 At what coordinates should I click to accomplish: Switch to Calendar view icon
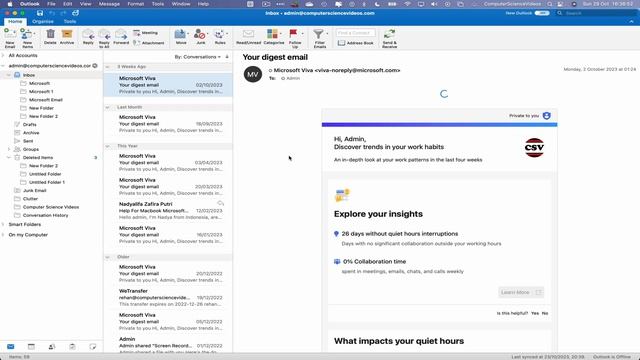[31, 347]
